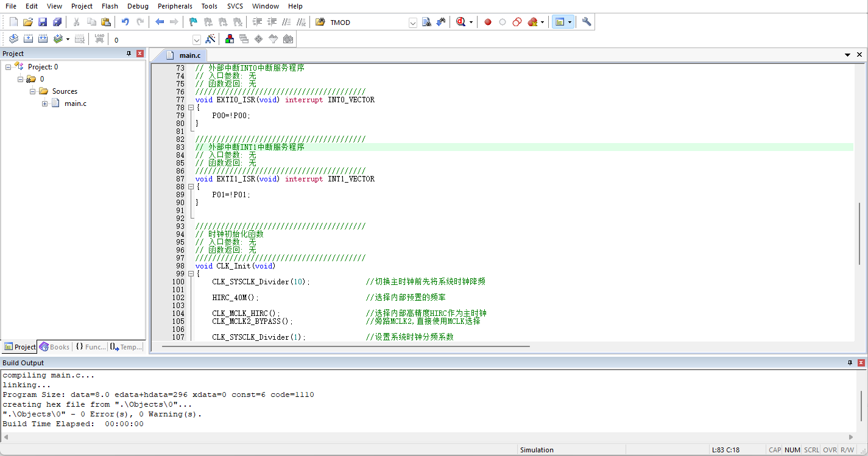Viewport: 868px width, 456px height.
Task: Open the batch build dropdown arrow
Action: click(x=68, y=40)
